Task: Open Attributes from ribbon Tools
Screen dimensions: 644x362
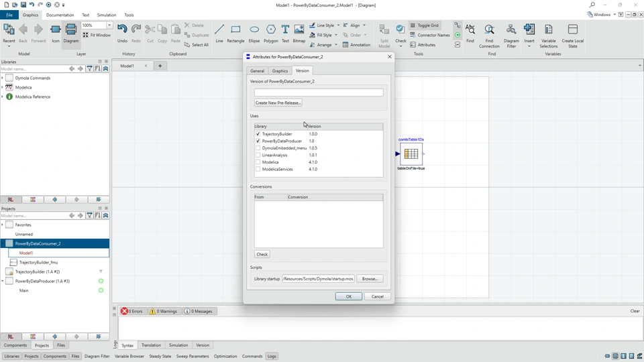Action: [x=423, y=45]
